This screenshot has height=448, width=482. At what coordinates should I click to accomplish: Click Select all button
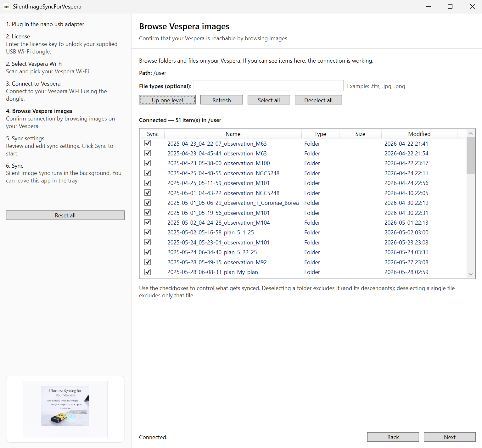click(269, 100)
